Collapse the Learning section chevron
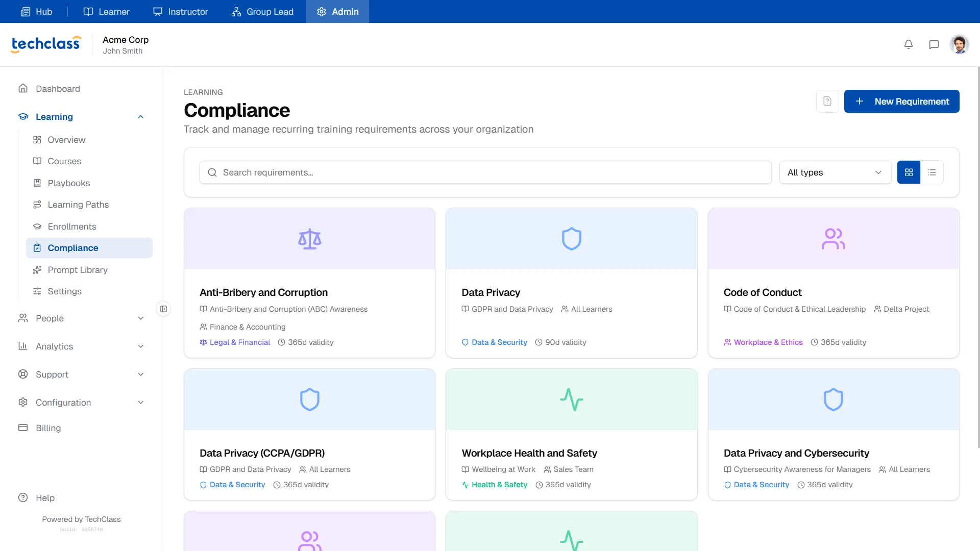 tap(141, 117)
